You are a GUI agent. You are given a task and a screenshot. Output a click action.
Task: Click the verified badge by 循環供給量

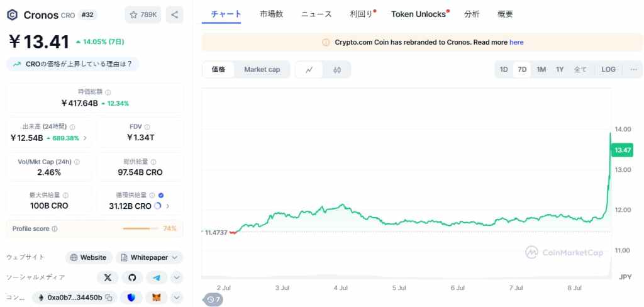[x=161, y=195]
